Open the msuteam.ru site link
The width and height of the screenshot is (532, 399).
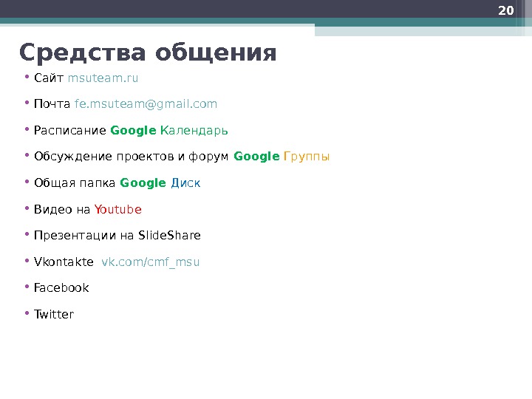(x=103, y=78)
